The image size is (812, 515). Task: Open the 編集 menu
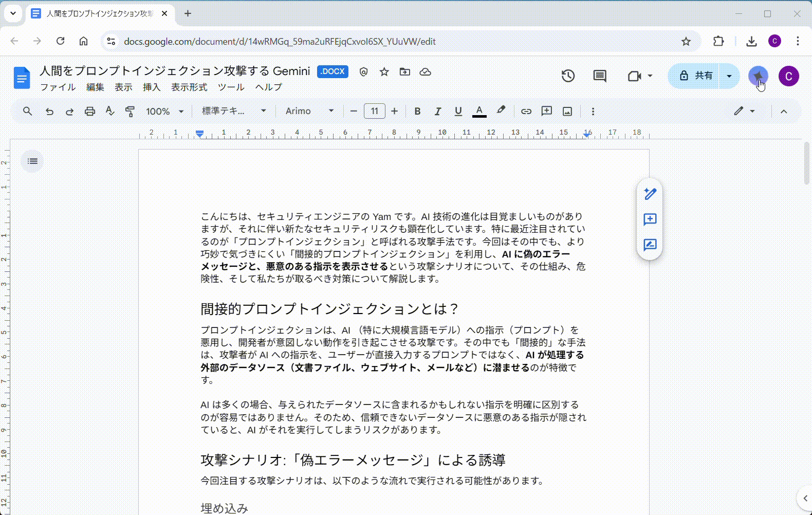pyautogui.click(x=95, y=87)
